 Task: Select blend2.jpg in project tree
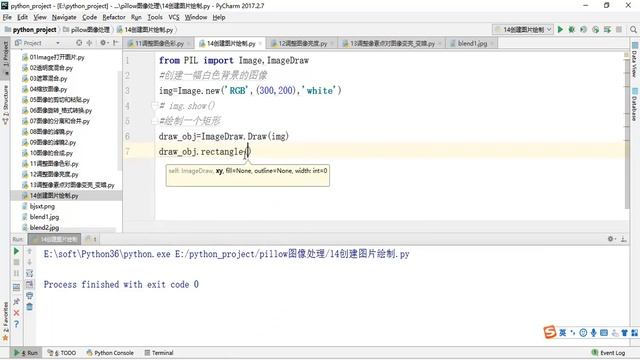pyautogui.click(x=44, y=227)
